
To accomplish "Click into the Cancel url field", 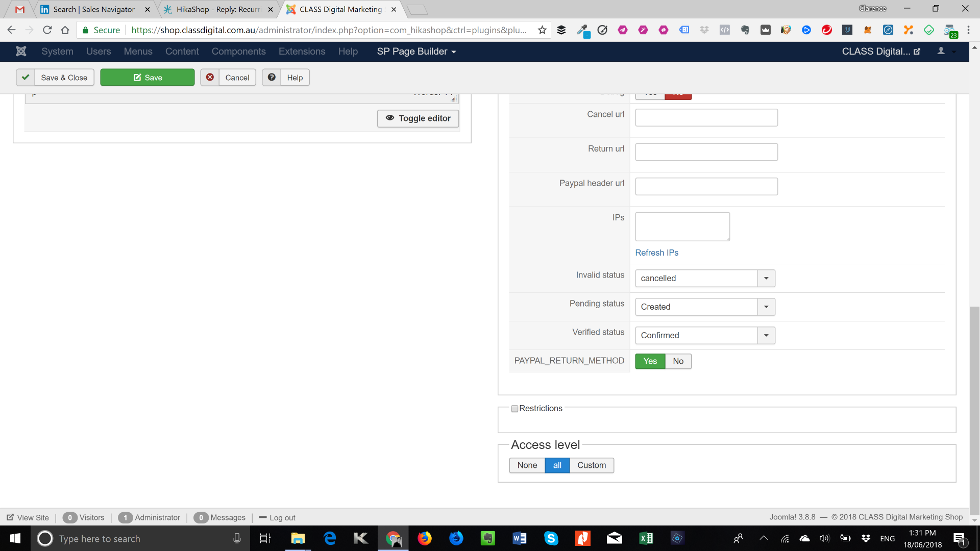I will [706, 118].
